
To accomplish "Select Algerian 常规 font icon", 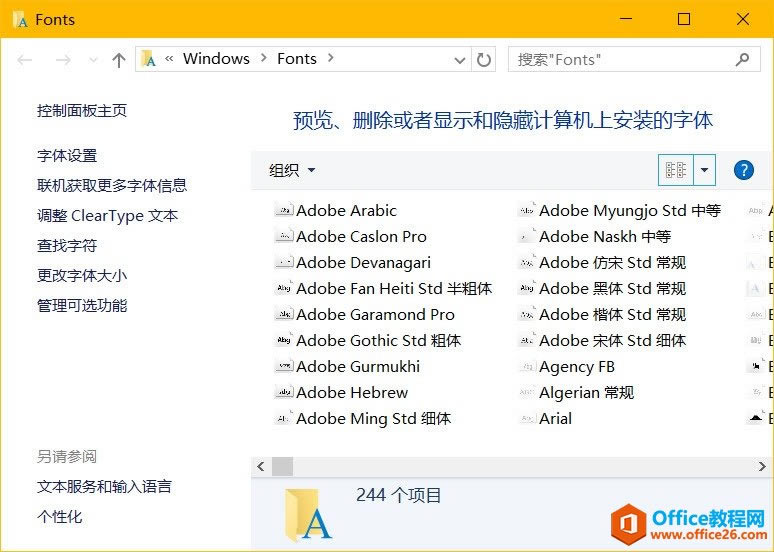I will (x=527, y=392).
